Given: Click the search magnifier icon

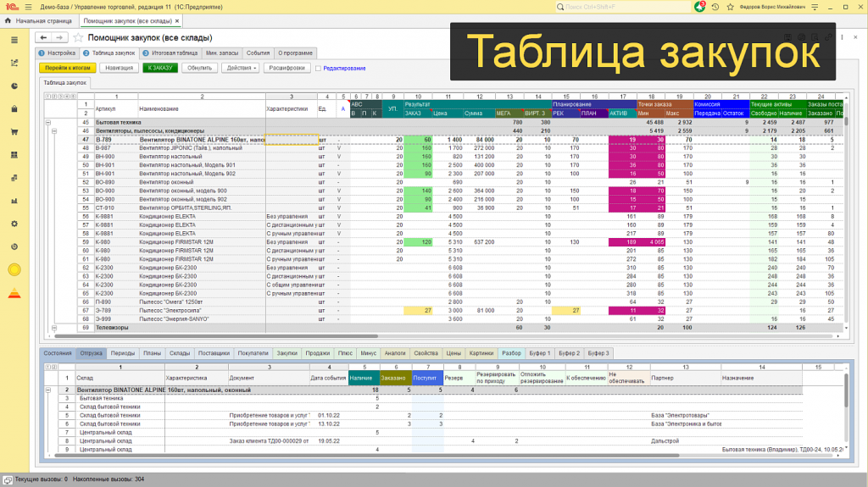Looking at the screenshot, I should pos(560,7).
